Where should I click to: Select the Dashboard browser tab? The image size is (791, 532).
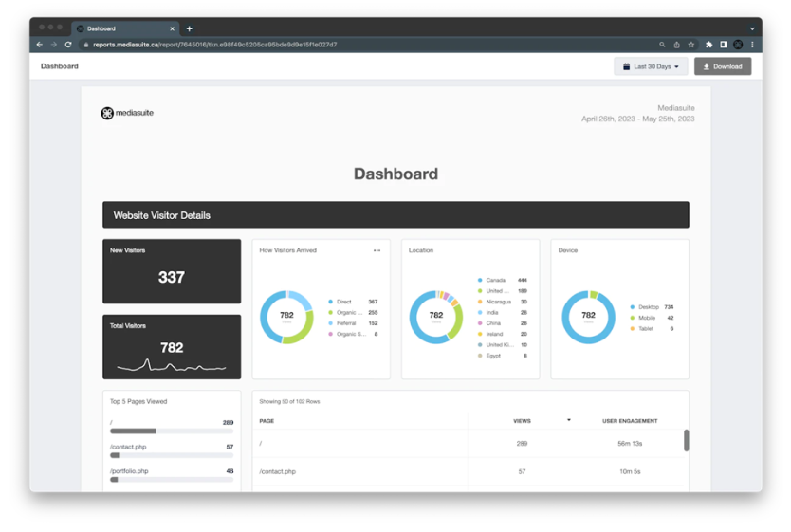(123, 28)
